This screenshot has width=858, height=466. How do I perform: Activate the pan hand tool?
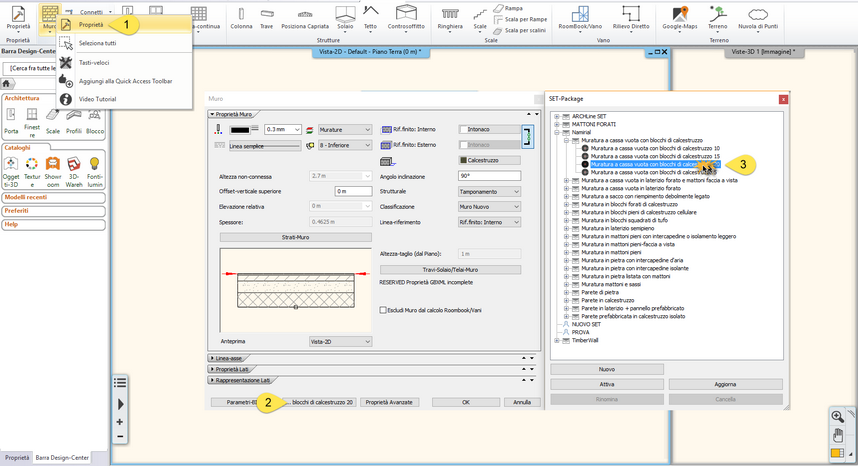(x=837, y=435)
